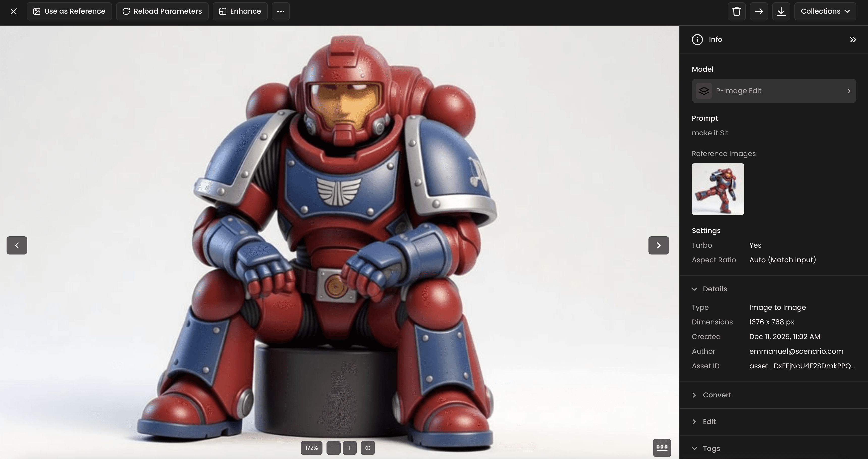This screenshot has width=868, height=459.
Task: Click the download arrow icon
Action: 781,11
